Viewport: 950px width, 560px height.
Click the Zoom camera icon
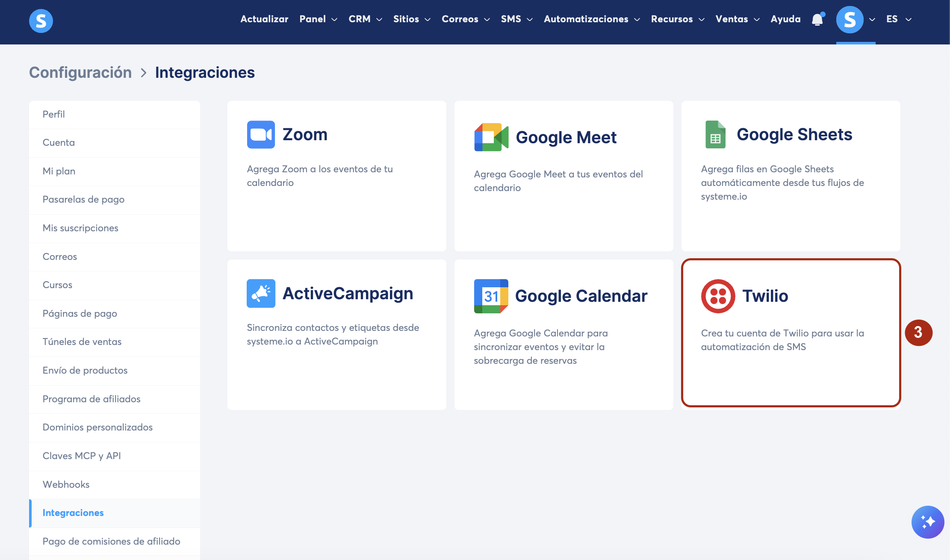coord(261,135)
